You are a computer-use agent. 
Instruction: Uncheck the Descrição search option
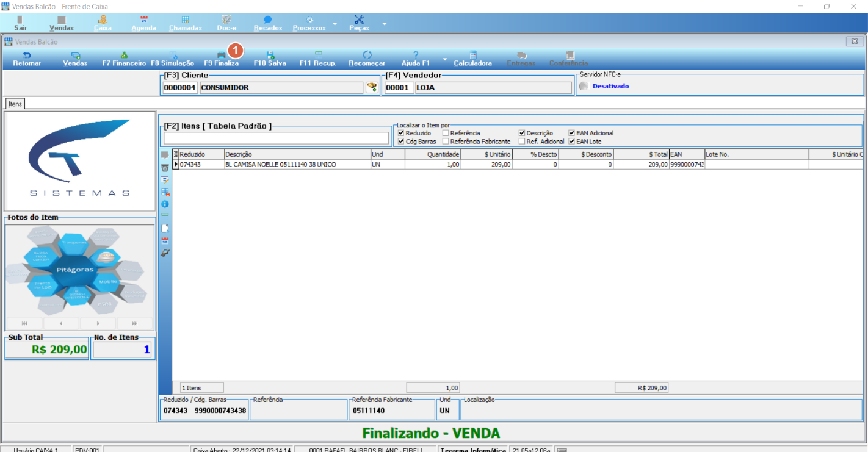522,133
